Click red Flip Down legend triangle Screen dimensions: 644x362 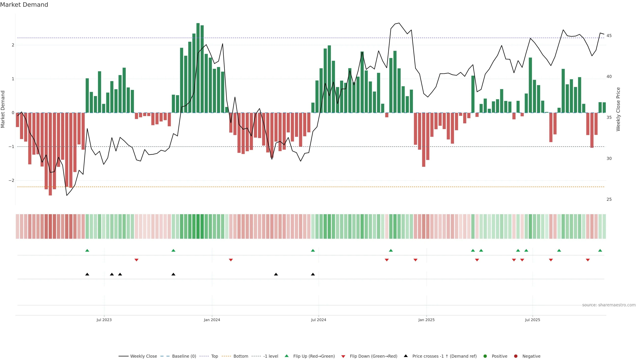(343, 356)
